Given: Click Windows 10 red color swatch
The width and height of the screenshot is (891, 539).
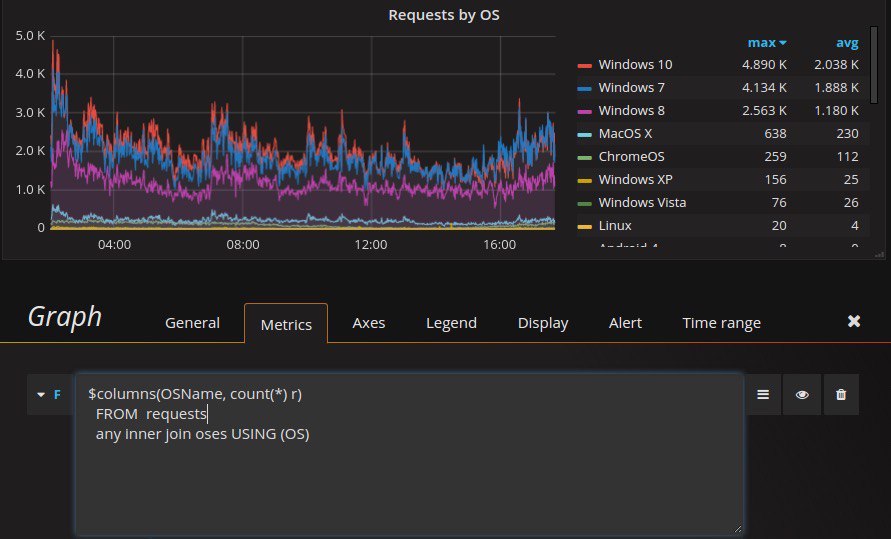Looking at the screenshot, I should (x=584, y=66).
